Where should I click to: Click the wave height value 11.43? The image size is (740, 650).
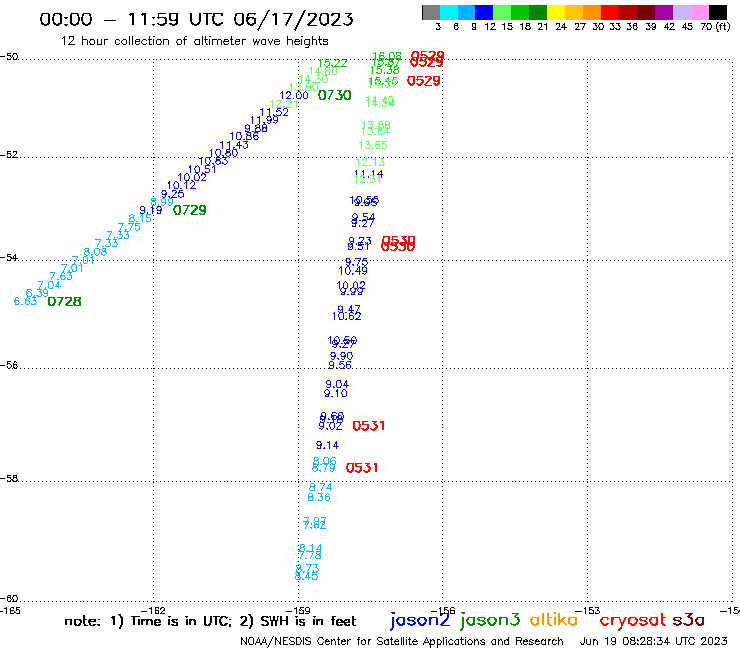[x=234, y=145]
